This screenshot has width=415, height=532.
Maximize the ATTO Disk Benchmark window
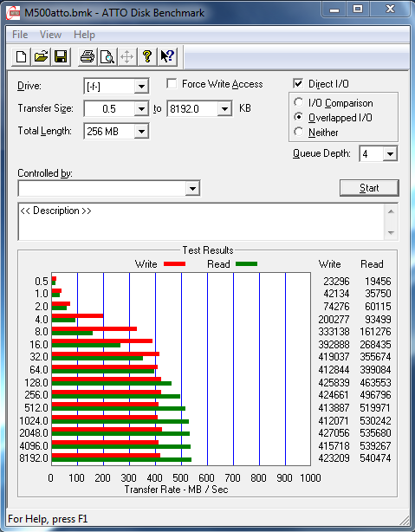(358, 10)
